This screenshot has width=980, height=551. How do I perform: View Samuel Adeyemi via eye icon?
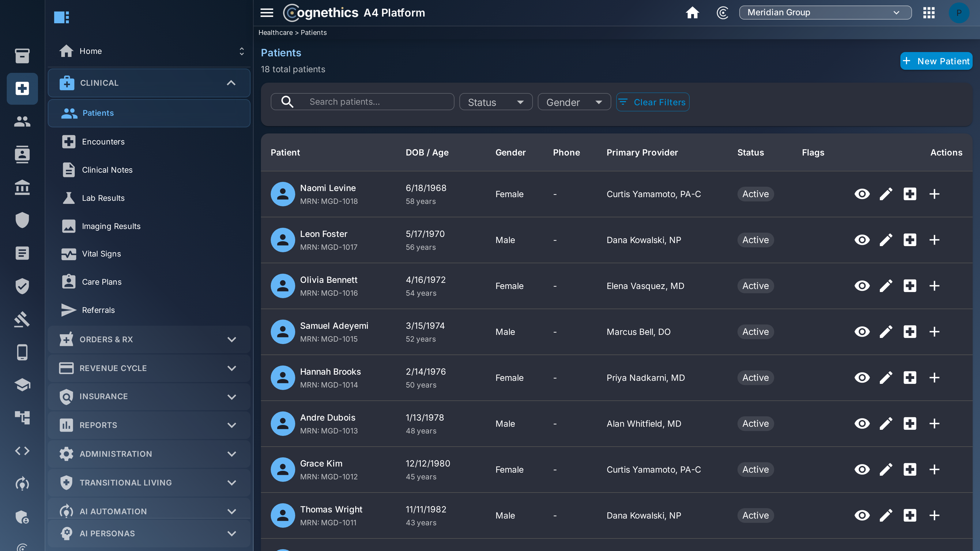[862, 332]
